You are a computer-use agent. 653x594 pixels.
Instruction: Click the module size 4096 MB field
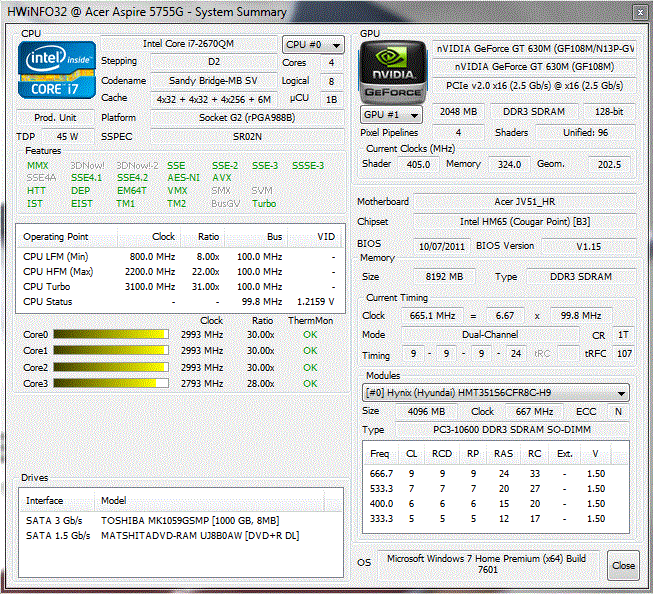[x=426, y=412]
